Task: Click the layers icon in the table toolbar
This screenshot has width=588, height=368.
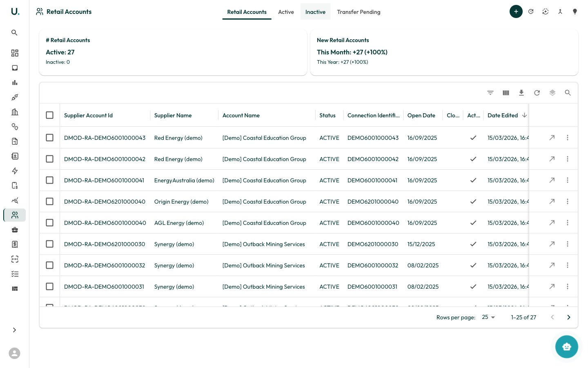Action: point(552,93)
